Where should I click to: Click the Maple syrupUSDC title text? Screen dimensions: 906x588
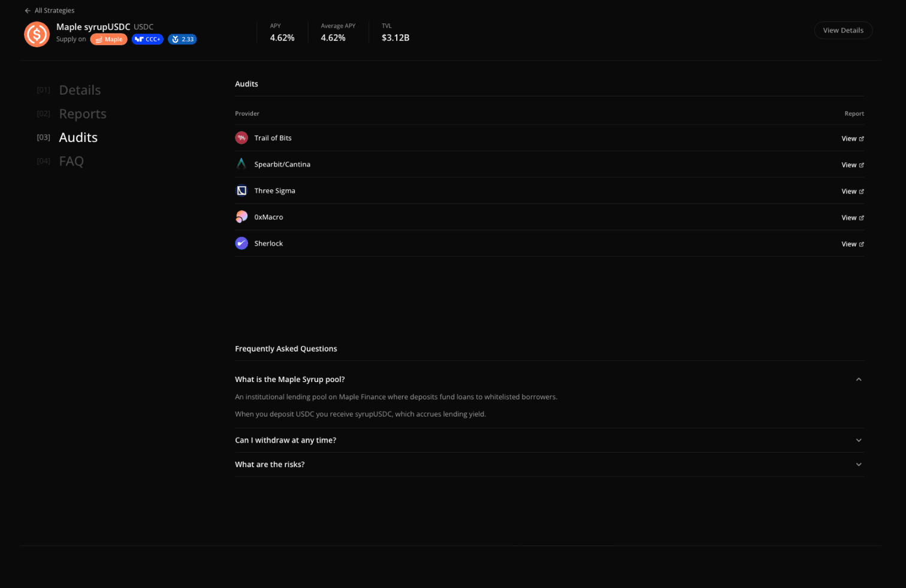coord(93,27)
